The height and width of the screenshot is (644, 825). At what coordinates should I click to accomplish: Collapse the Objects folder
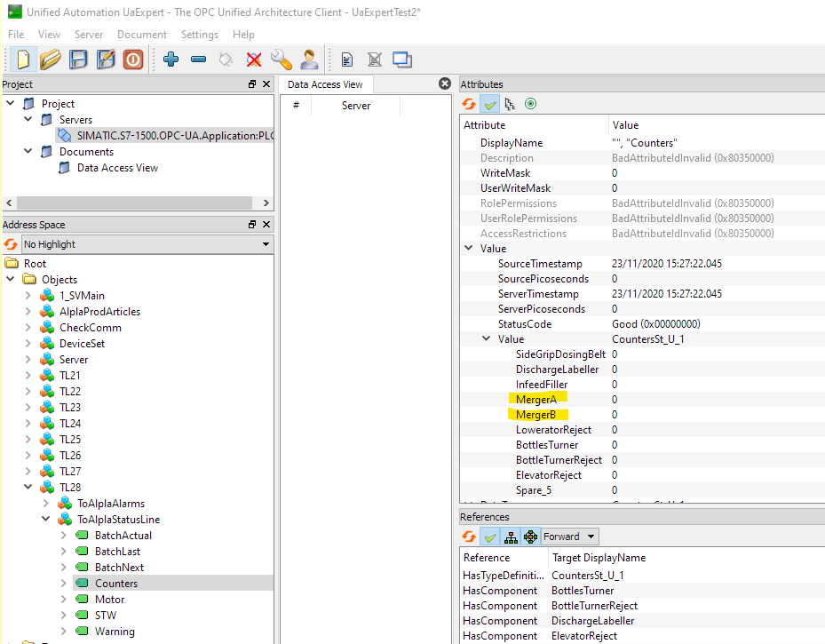click(x=10, y=279)
